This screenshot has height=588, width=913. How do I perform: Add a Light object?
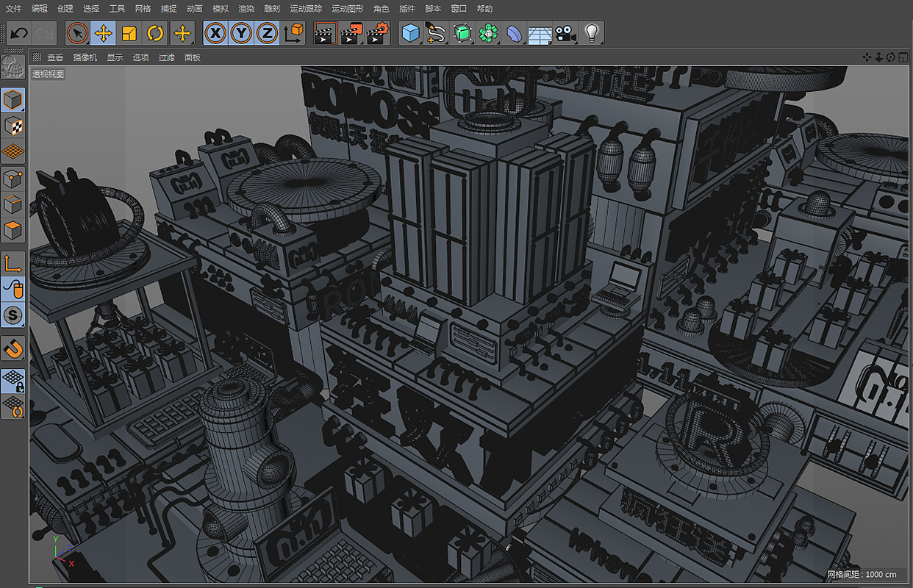click(591, 33)
